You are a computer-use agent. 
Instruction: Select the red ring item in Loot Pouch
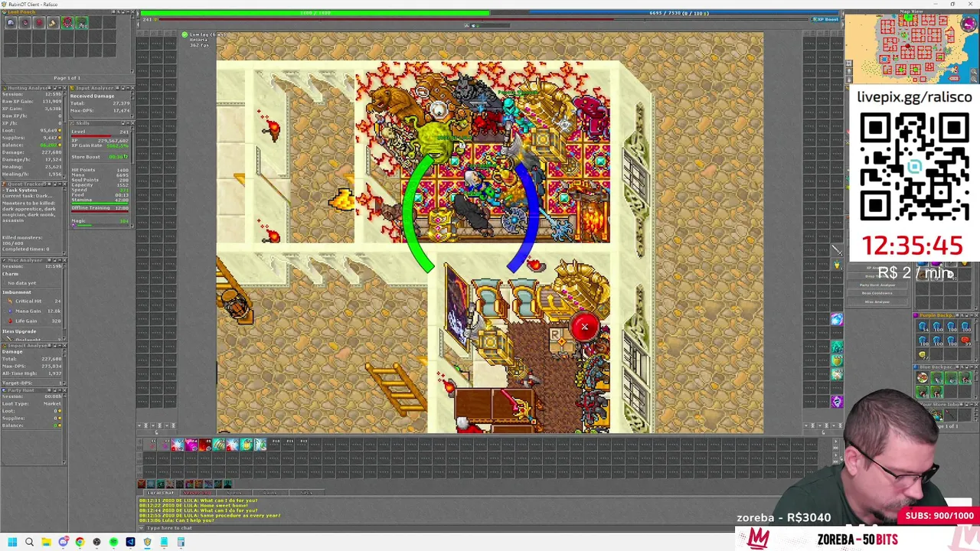click(67, 22)
